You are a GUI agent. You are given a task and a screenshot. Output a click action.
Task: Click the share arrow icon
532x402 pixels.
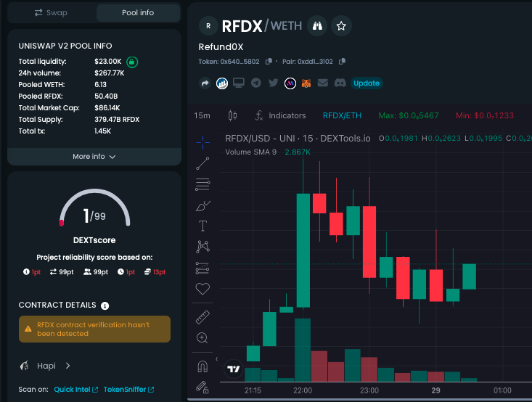click(205, 83)
